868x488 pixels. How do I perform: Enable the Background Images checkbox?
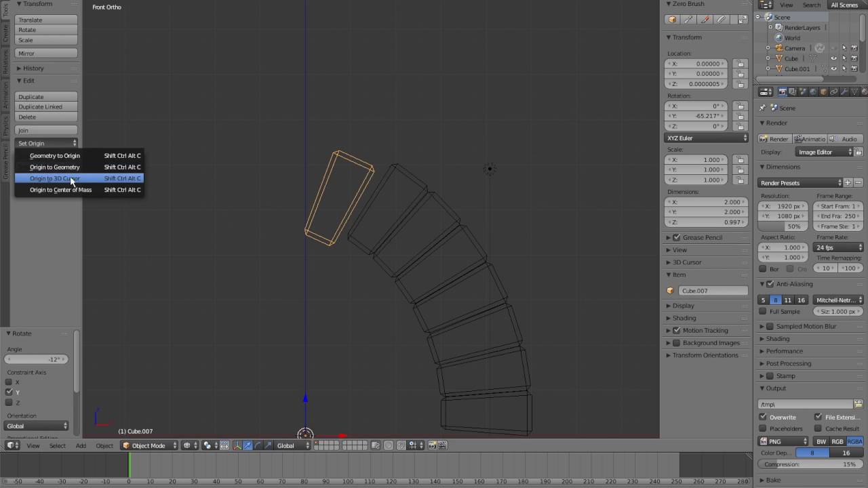point(677,343)
